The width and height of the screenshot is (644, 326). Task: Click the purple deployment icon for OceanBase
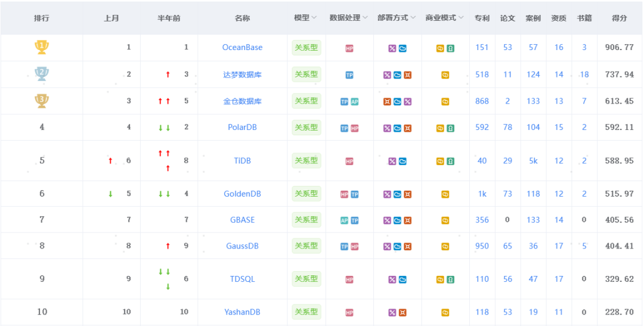392,48
